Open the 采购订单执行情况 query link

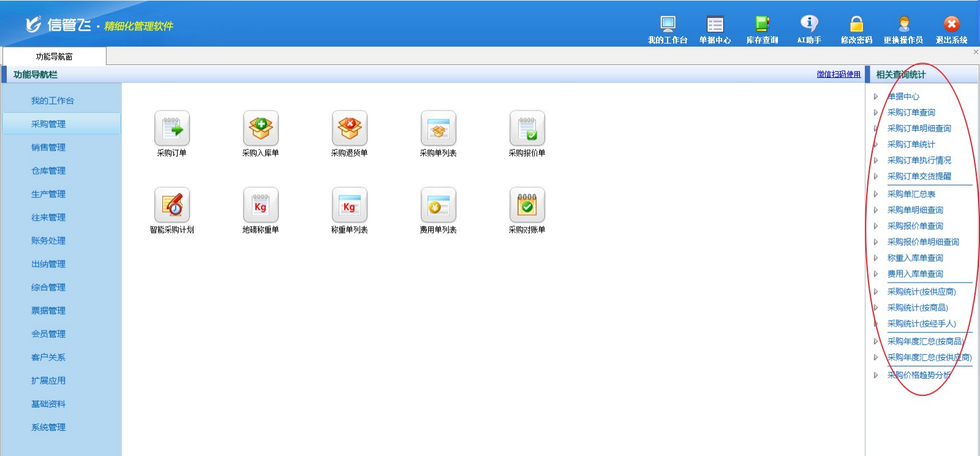(919, 161)
